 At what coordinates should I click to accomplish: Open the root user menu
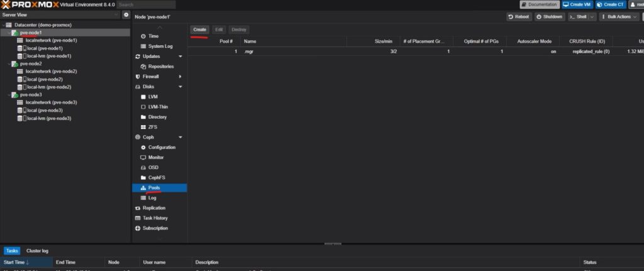point(636,4)
